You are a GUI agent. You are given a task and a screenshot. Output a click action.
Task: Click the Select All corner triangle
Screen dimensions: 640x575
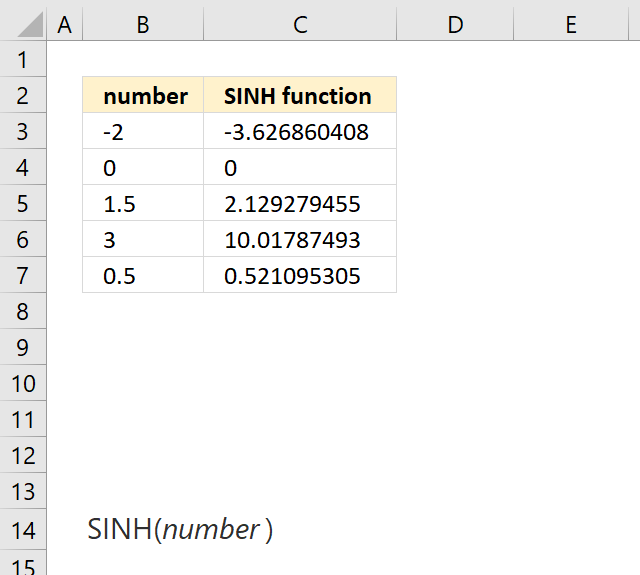(x=30, y=24)
